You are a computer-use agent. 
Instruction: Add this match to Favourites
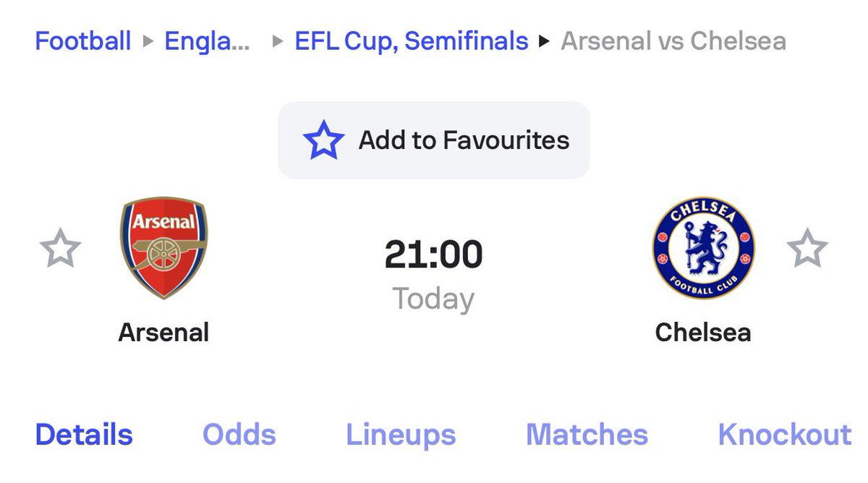434,140
